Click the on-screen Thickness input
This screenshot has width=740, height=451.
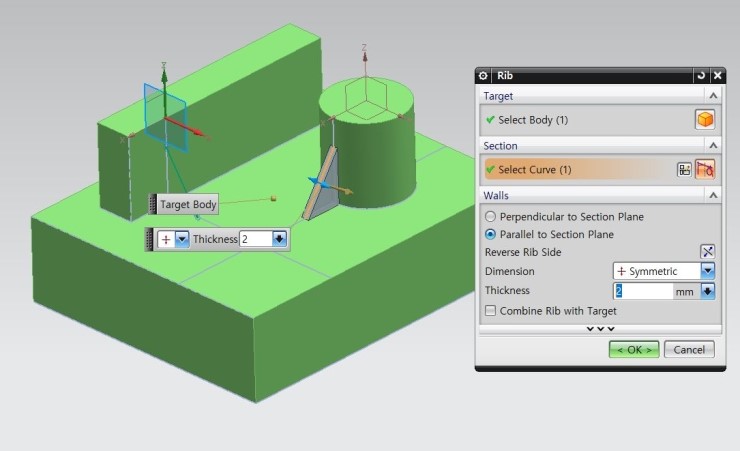click(256, 239)
